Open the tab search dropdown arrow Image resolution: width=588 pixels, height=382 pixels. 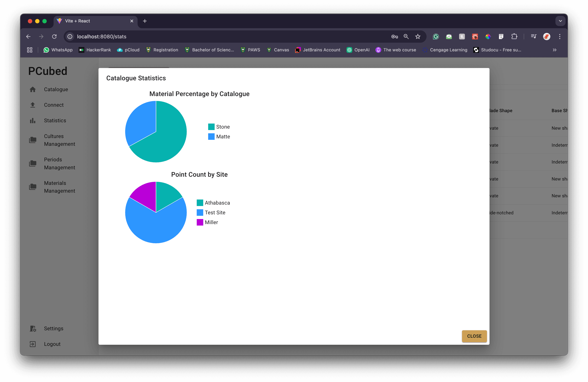[x=560, y=21]
